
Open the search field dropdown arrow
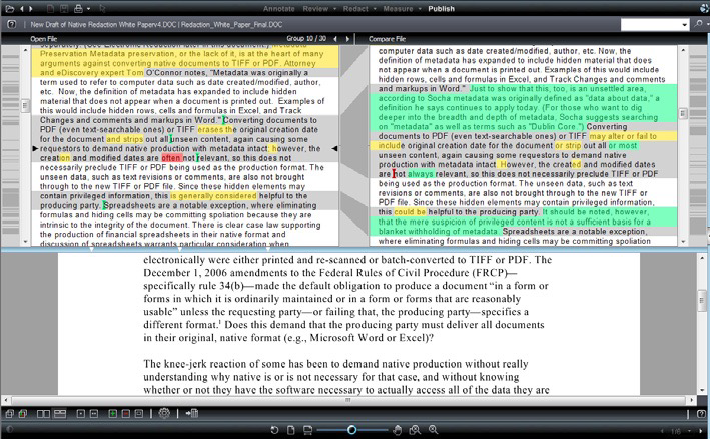pyautogui.click(x=685, y=25)
